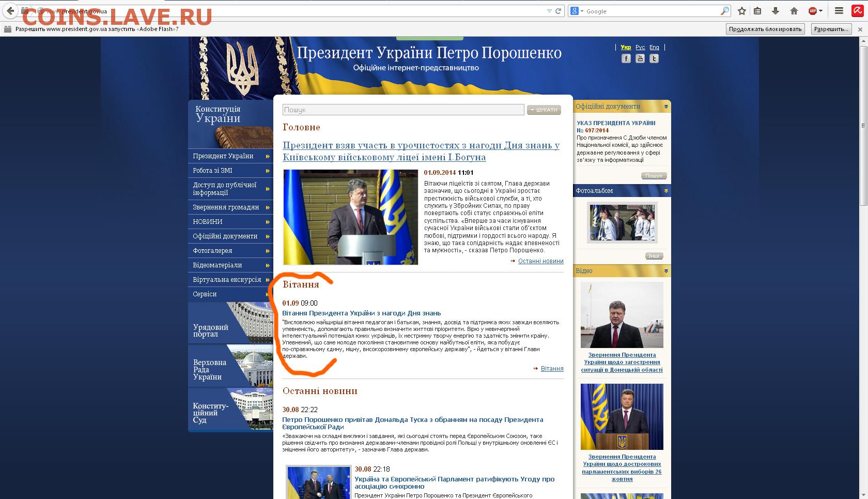
Task: Open Звернення громадян menu item
Action: click(230, 207)
